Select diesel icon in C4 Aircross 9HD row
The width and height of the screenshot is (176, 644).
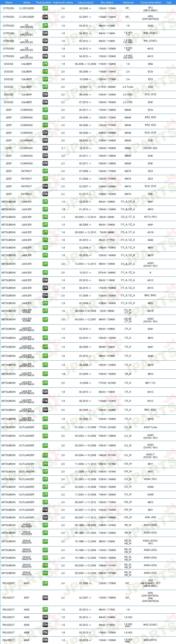coord(45,33)
